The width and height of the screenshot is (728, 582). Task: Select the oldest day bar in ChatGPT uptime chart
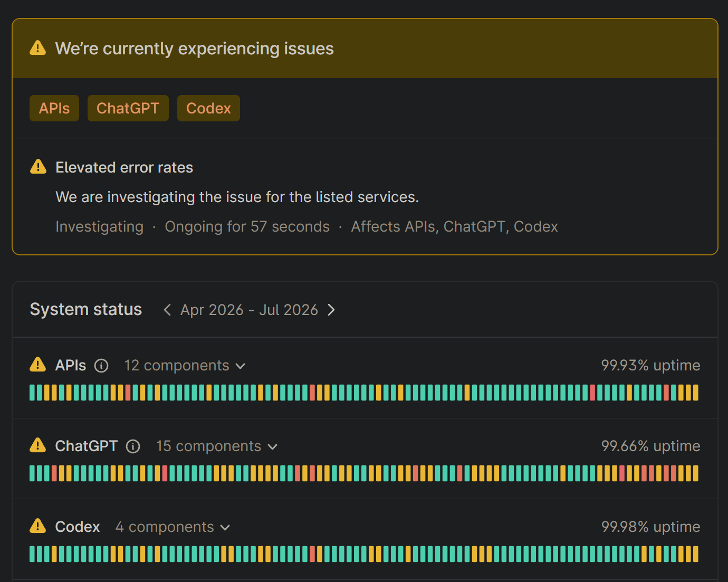[32, 473]
